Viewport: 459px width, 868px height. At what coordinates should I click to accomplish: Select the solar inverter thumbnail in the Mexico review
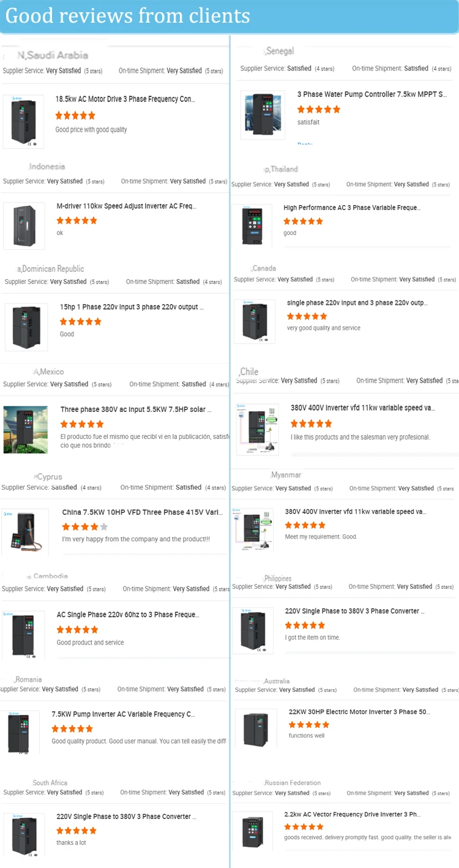[x=25, y=429]
